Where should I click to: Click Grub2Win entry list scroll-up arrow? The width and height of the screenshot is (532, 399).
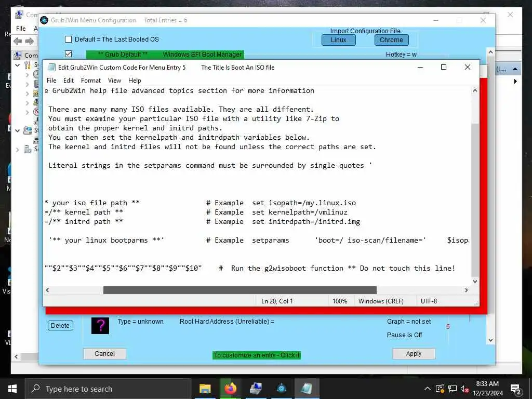[x=490, y=52]
